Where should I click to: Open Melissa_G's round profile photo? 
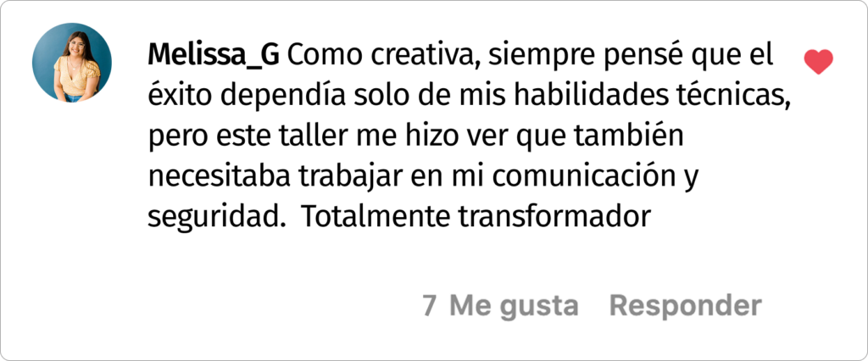coord(72,63)
